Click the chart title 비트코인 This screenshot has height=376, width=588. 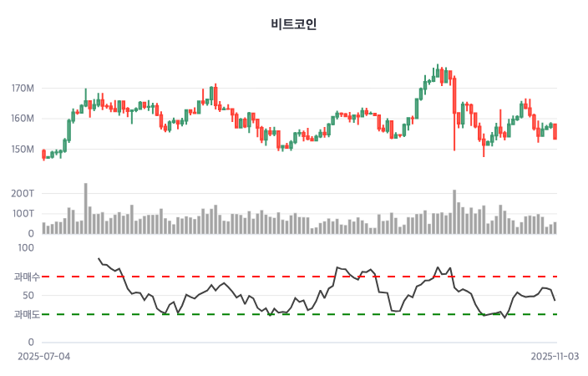(x=294, y=24)
